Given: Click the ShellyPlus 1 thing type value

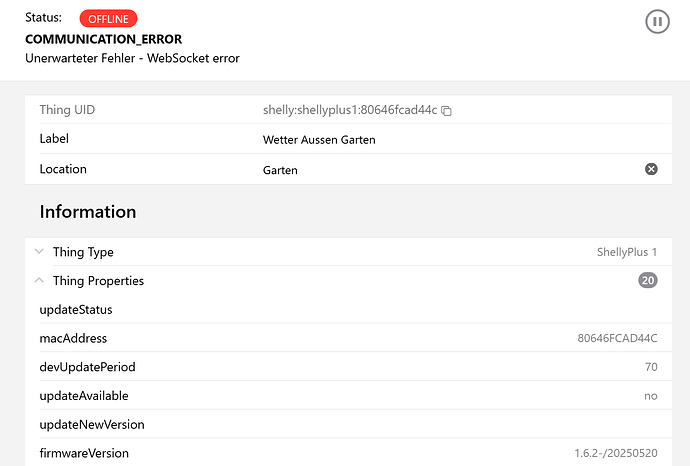Looking at the screenshot, I should coord(626,252).
